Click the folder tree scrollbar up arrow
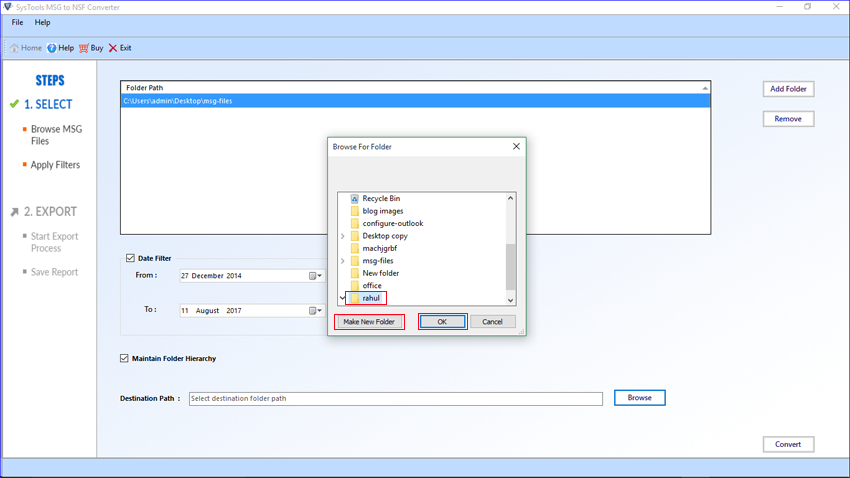 (x=510, y=198)
